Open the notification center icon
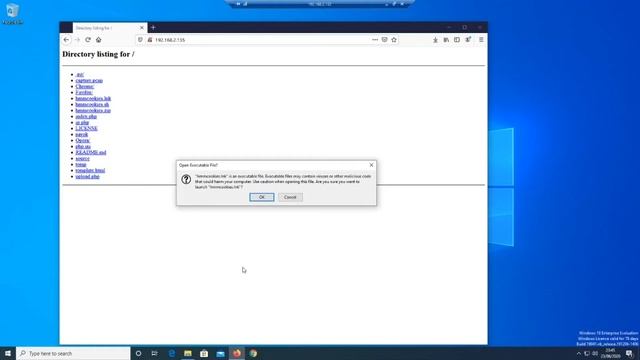This screenshot has width=640, height=360. pyautogui.click(x=629, y=353)
